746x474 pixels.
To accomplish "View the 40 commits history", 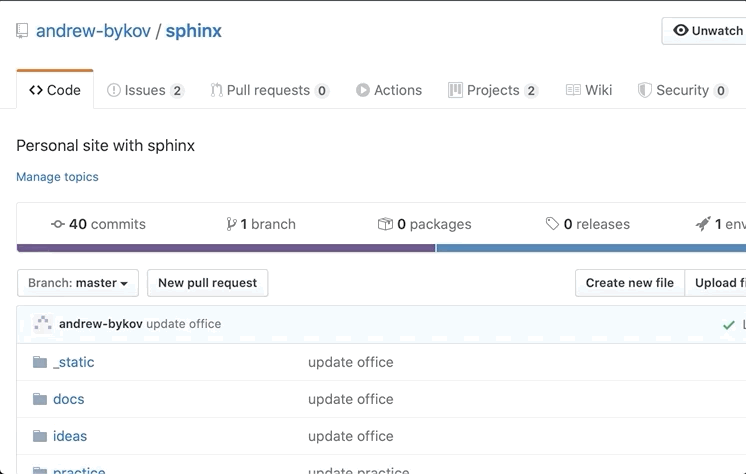I will 98,224.
